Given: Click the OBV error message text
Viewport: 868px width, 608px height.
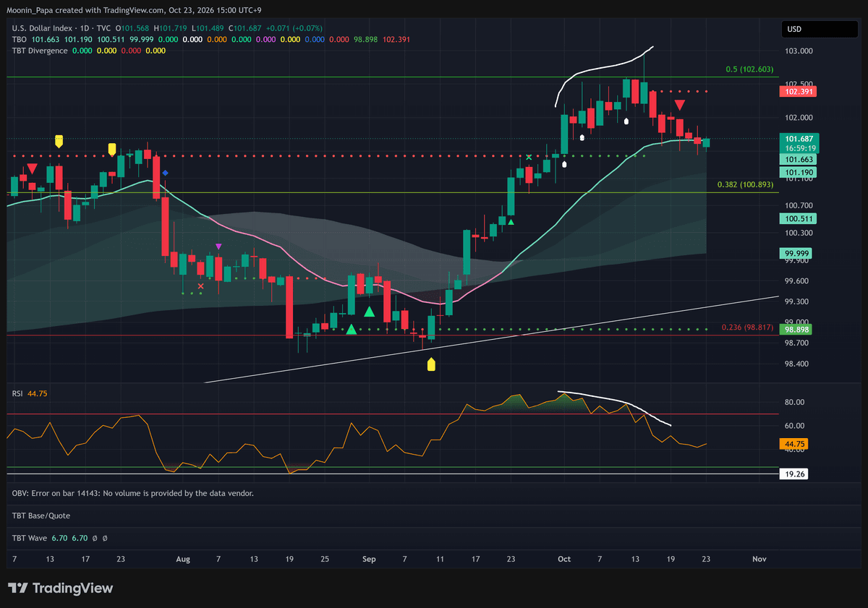Looking at the screenshot, I should (x=133, y=493).
